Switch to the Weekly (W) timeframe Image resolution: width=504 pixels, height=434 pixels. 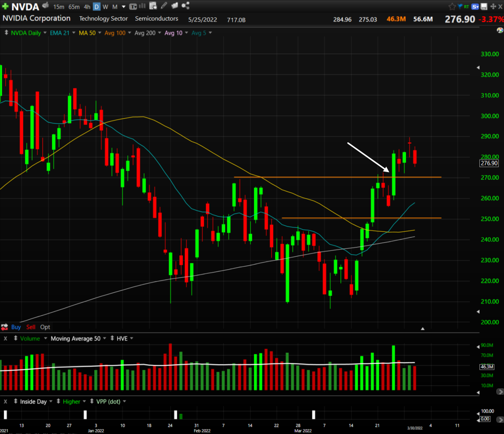tap(105, 7)
